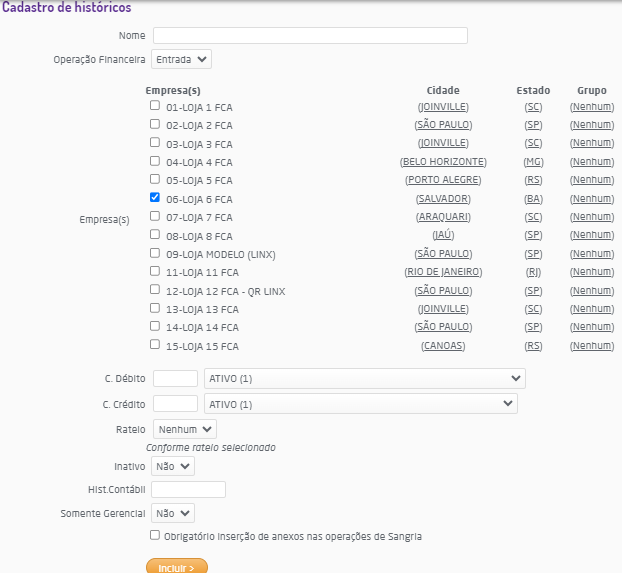Click the RIO DE JANEIRO city link
622x573 pixels.
[x=443, y=272]
